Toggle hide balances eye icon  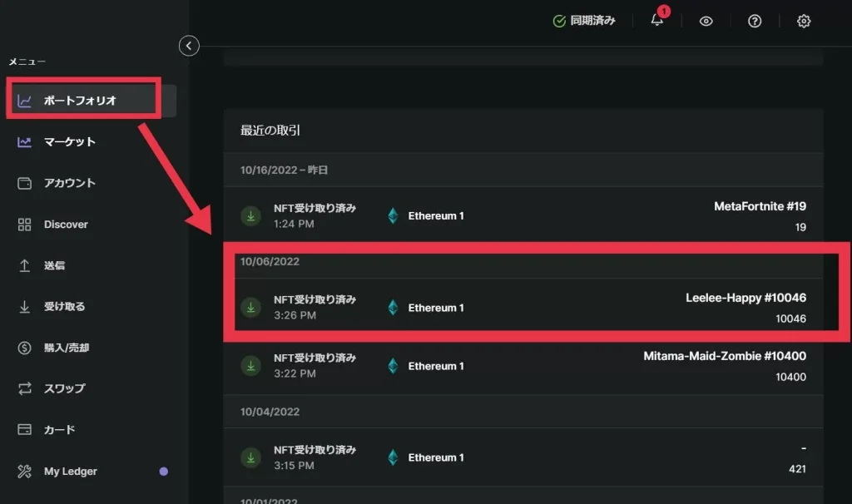(x=706, y=21)
